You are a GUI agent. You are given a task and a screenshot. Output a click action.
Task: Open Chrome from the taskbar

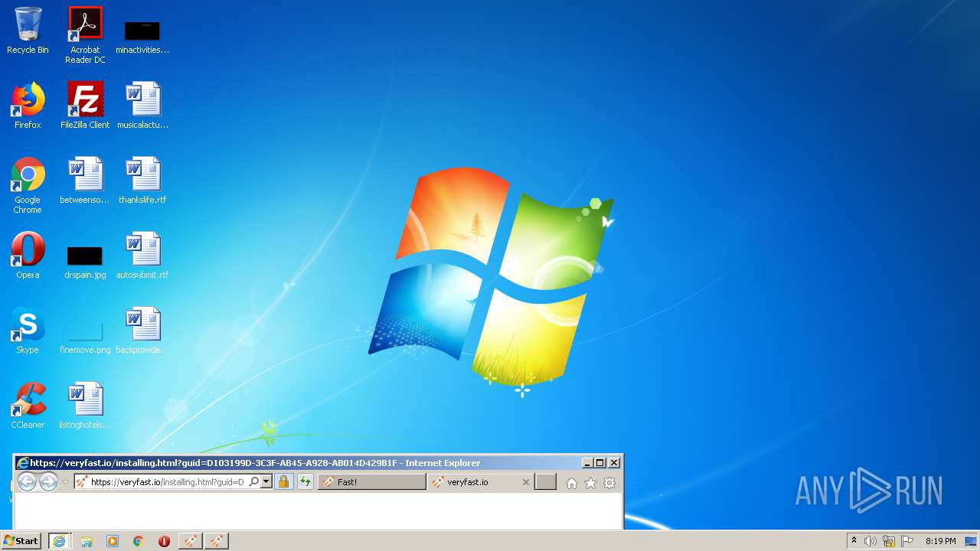tap(139, 541)
